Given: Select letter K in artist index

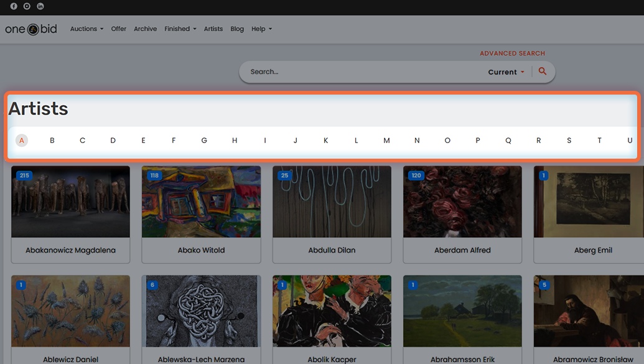Looking at the screenshot, I should coord(325,141).
